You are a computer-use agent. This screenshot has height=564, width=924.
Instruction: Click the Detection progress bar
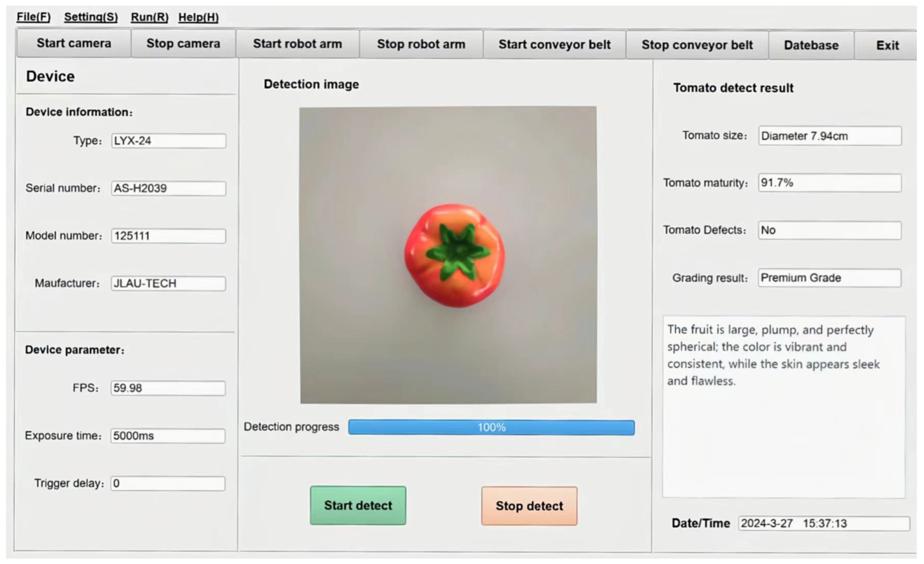491,427
